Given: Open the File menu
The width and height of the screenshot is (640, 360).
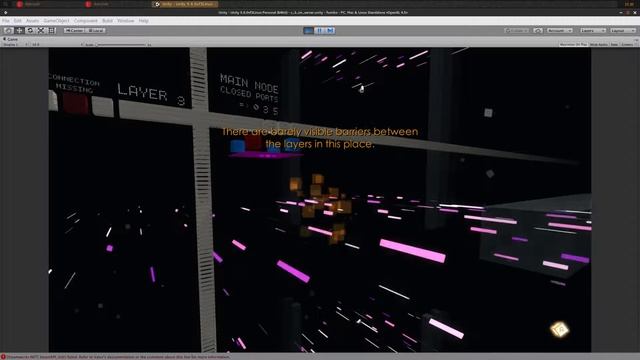Looking at the screenshot, I should [6, 20].
